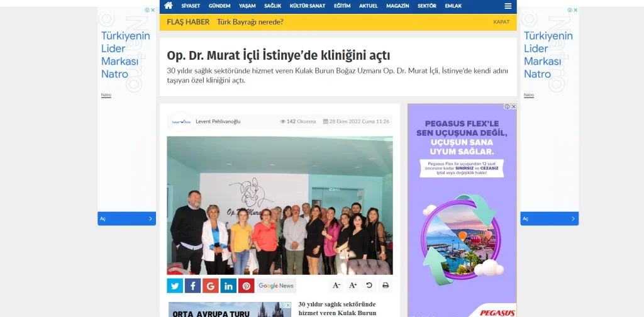Image resolution: width=644 pixels, height=317 pixels.
Task: Decrease article font size
Action: (x=336, y=286)
